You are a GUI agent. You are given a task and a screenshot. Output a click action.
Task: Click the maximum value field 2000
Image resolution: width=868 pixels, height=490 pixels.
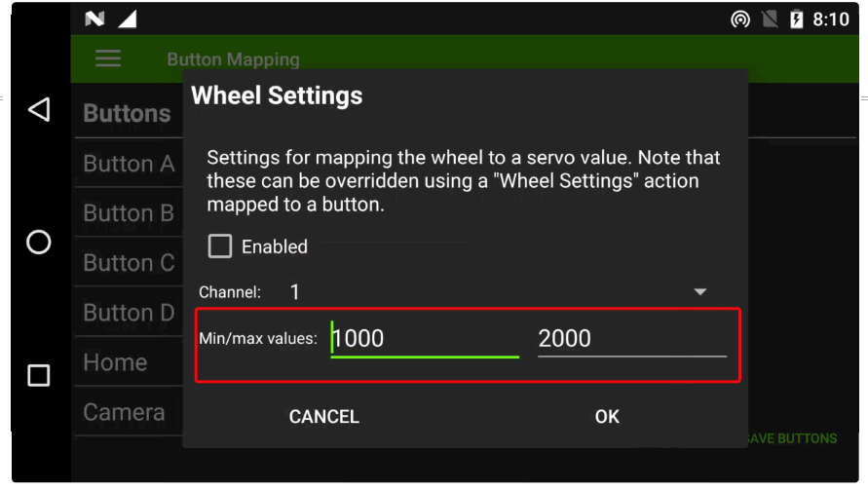point(631,339)
